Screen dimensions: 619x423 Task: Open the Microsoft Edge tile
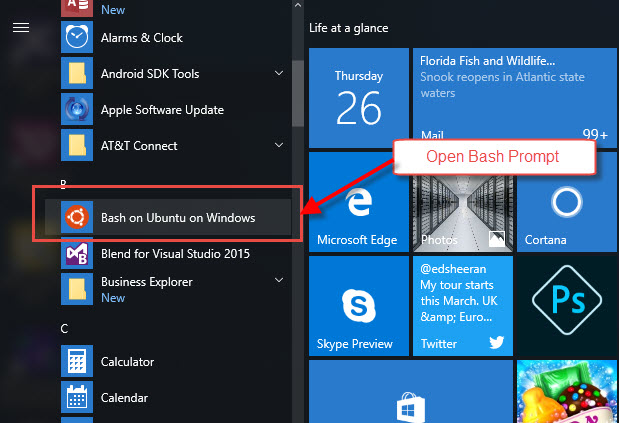pos(358,202)
